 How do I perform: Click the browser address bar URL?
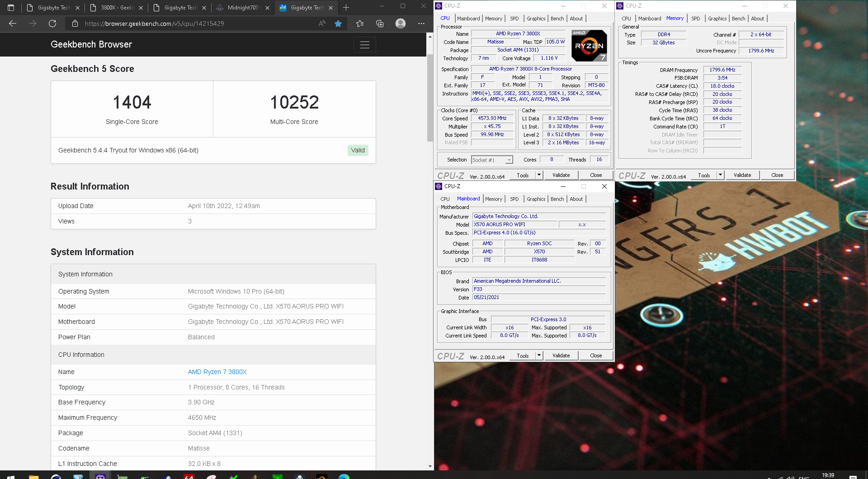click(155, 24)
